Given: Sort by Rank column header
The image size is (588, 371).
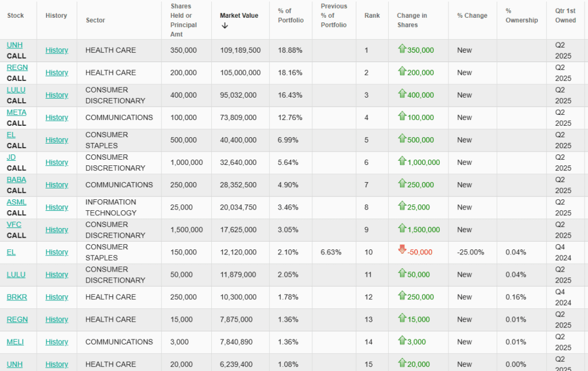Looking at the screenshot, I should tap(372, 16).
